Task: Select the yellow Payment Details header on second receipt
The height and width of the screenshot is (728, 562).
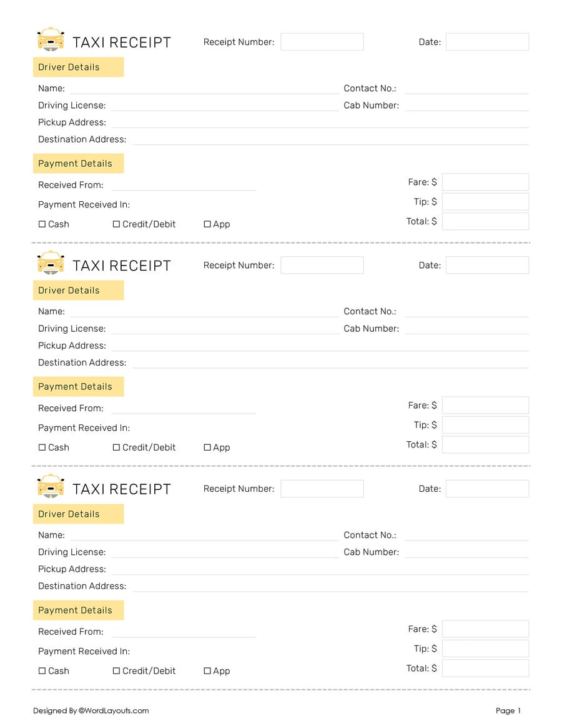Action: tap(78, 386)
